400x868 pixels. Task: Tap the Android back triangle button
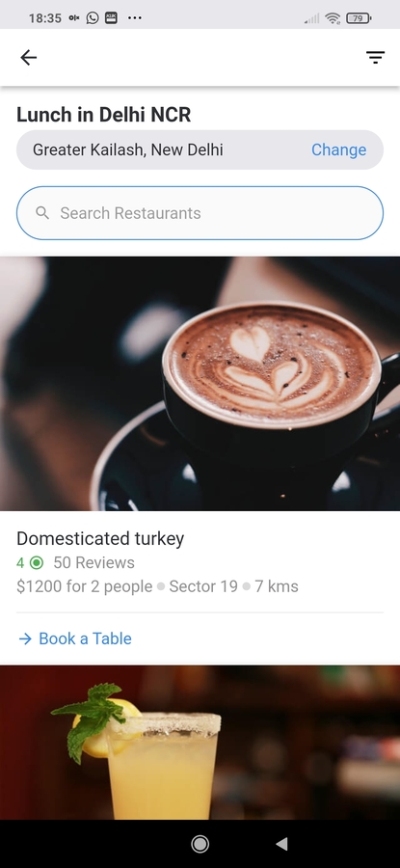pyautogui.click(x=281, y=844)
